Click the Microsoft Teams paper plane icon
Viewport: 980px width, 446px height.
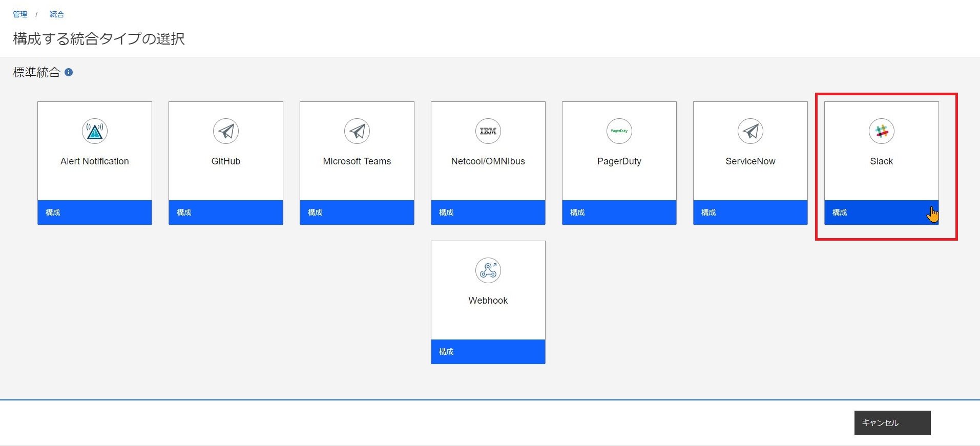coord(357,131)
